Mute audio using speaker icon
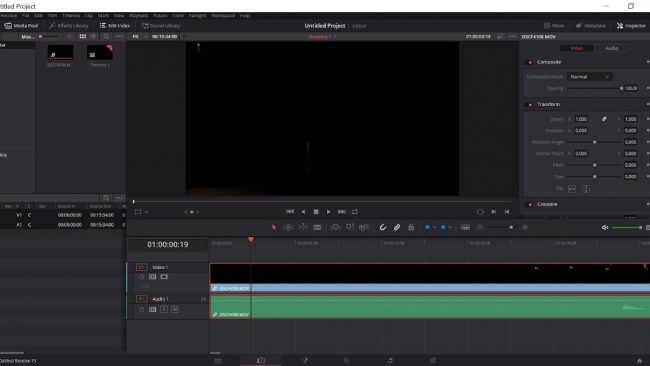The image size is (650, 366). click(x=605, y=228)
